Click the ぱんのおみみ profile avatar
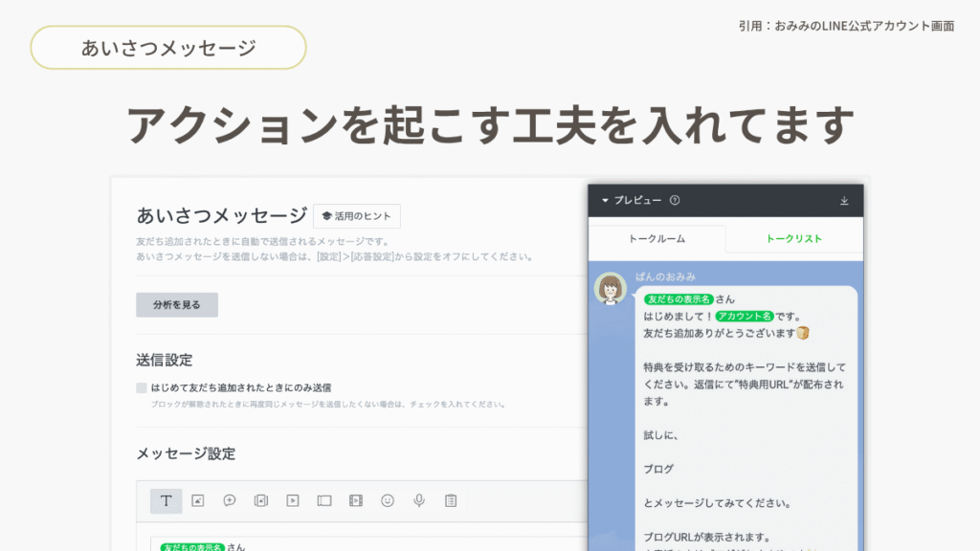The height and width of the screenshot is (551, 980). coord(611,289)
